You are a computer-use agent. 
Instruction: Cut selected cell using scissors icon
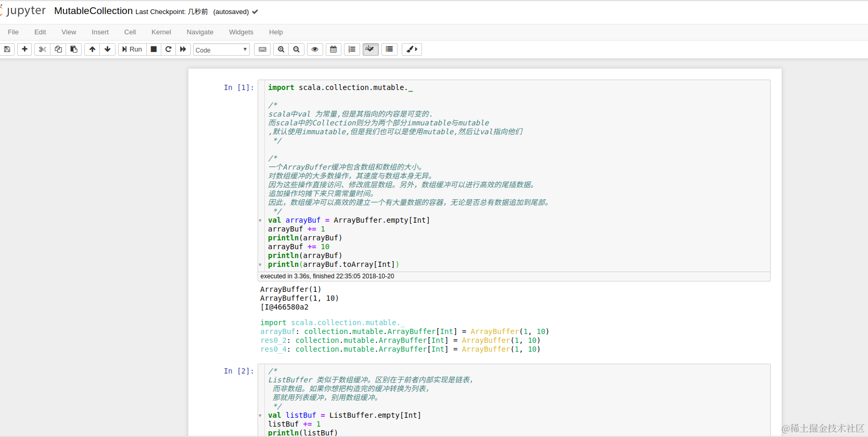coord(43,49)
